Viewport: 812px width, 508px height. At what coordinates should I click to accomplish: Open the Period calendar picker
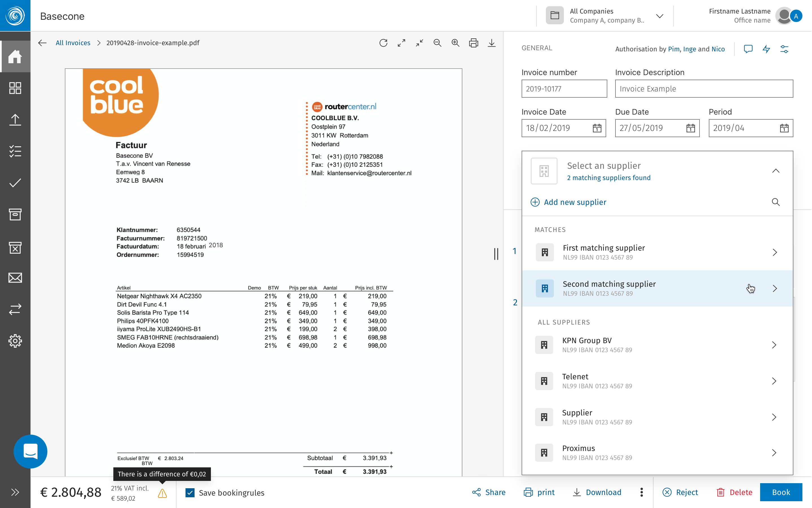click(x=784, y=128)
